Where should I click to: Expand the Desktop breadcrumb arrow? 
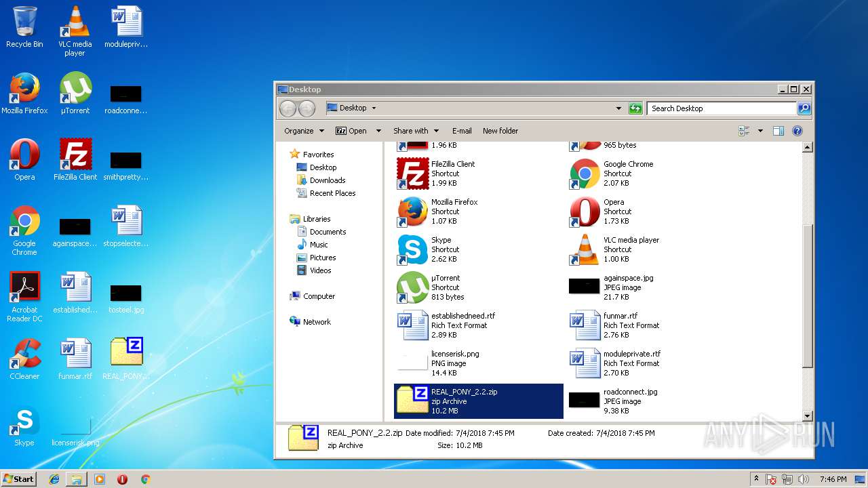tap(374, 108)
